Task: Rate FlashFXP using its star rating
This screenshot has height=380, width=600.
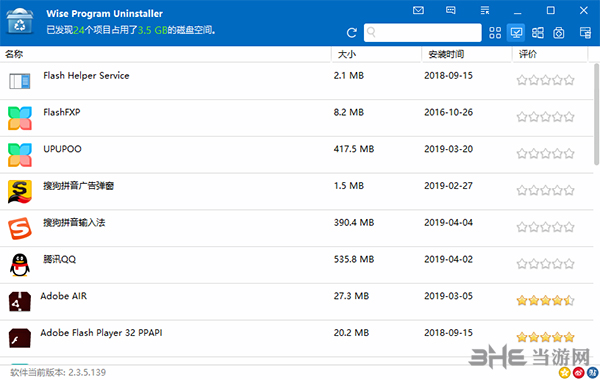Action: [545, 117]
